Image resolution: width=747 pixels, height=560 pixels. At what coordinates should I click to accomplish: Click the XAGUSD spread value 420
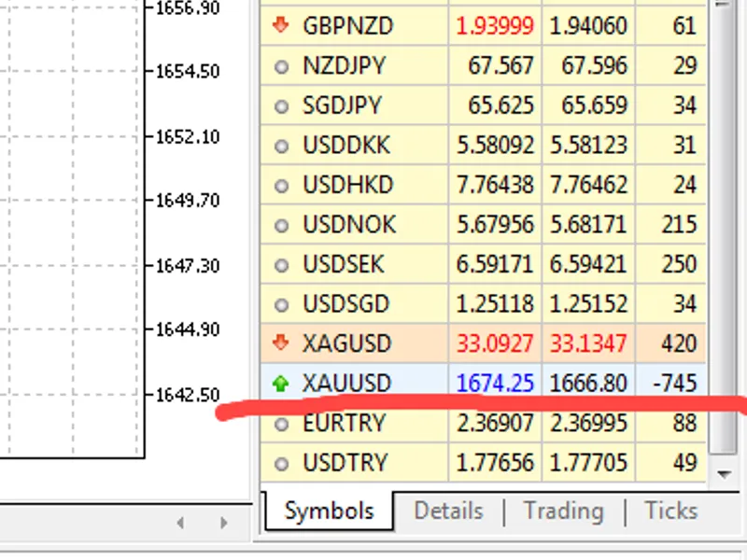680,343
